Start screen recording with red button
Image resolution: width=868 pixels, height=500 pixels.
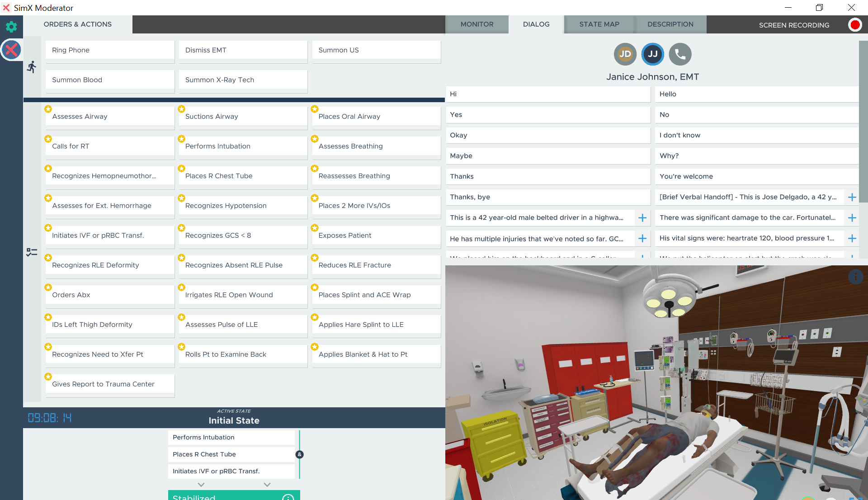pyautogui.click(x=854, y=25)
